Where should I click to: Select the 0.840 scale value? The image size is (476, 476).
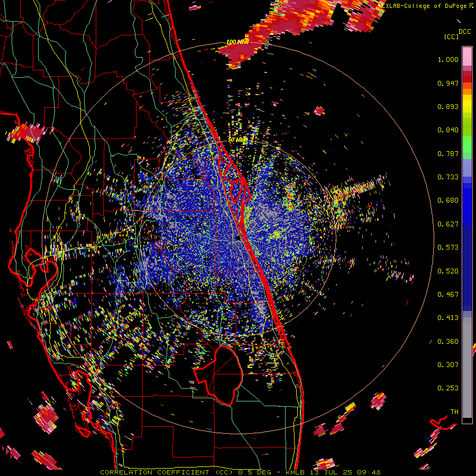tap(448, 130)
